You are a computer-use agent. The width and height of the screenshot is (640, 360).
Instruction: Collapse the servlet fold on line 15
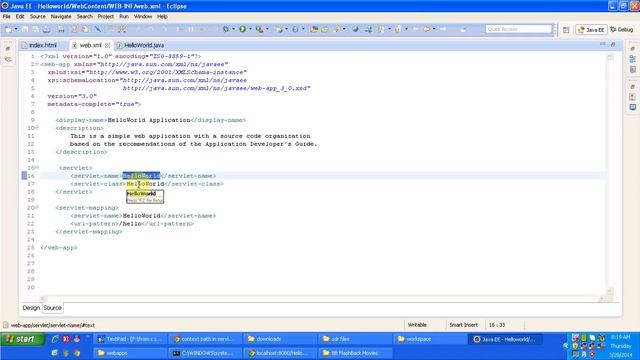point(37,168)
